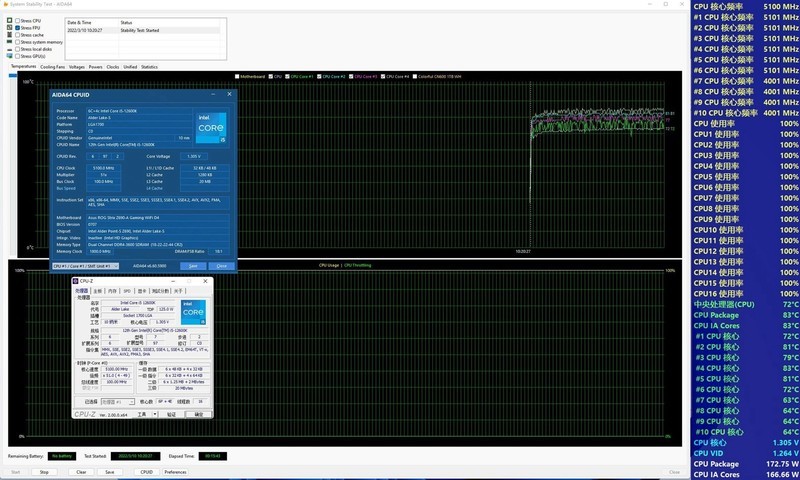Screen dimensions: 800x480
Task: Expand the CPU-Z tools dropdown button
Action: tap(153, 414)
